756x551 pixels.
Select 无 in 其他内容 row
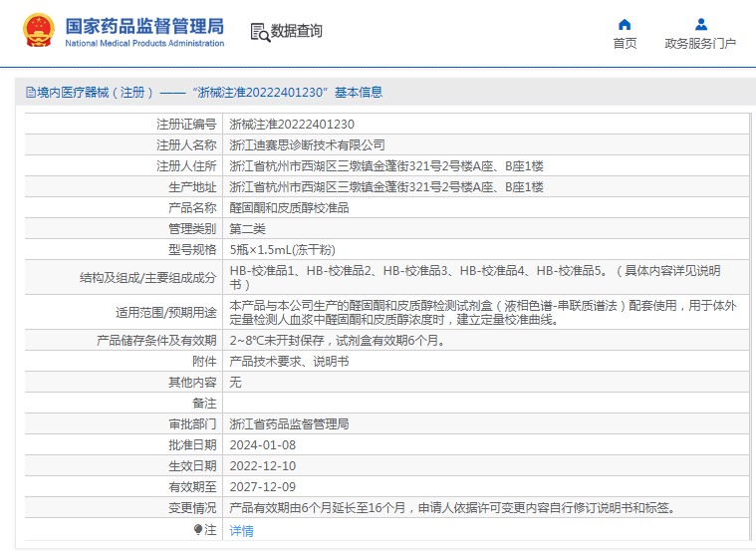pos(235,383)
